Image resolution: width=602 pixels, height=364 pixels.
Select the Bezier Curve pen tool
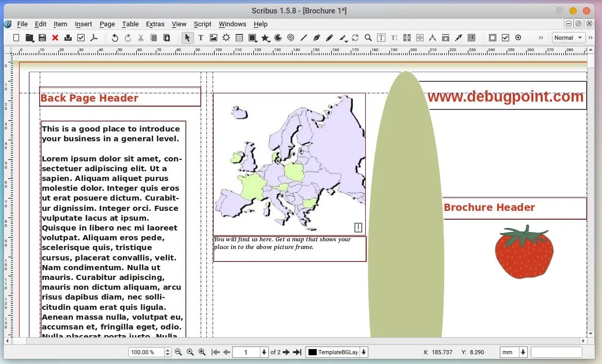coord(316,38)
